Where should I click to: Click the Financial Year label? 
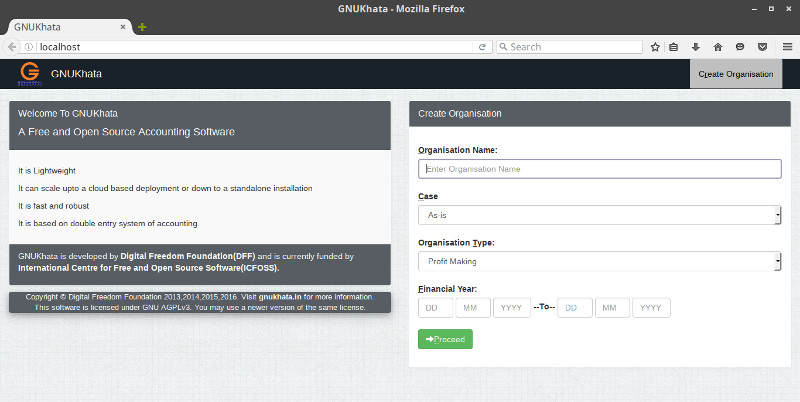click(x=447, y=289)
